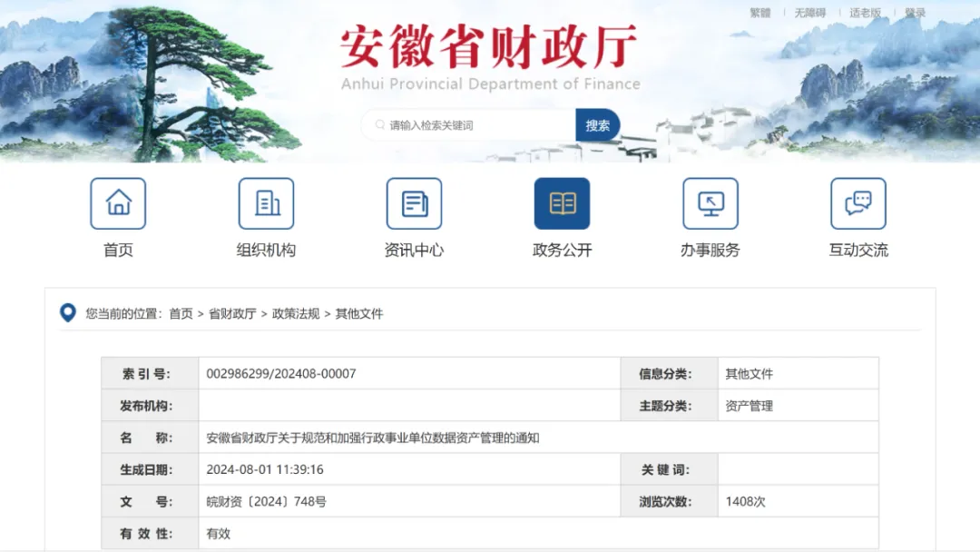This screenshot has height=552, width=980.
Task: Open 省财政厅 breadcrumb link
Action: (x=232, y=314)
